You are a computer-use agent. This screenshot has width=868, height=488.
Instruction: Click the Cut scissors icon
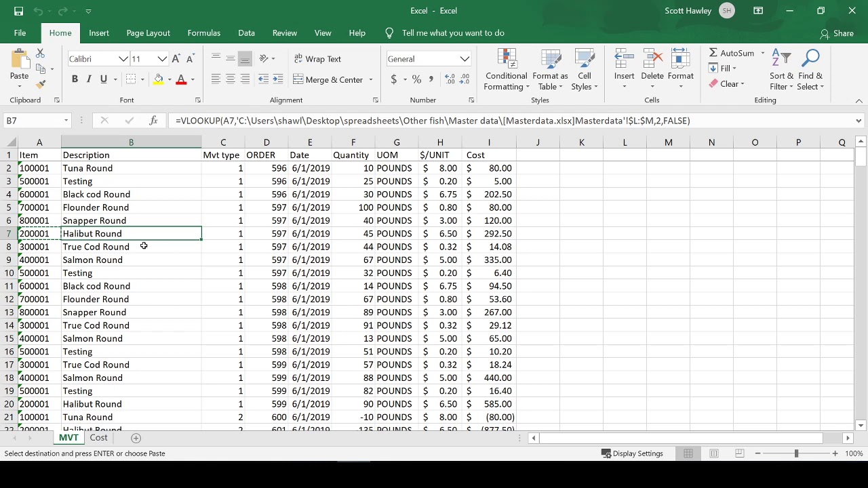tap(40, 54)
